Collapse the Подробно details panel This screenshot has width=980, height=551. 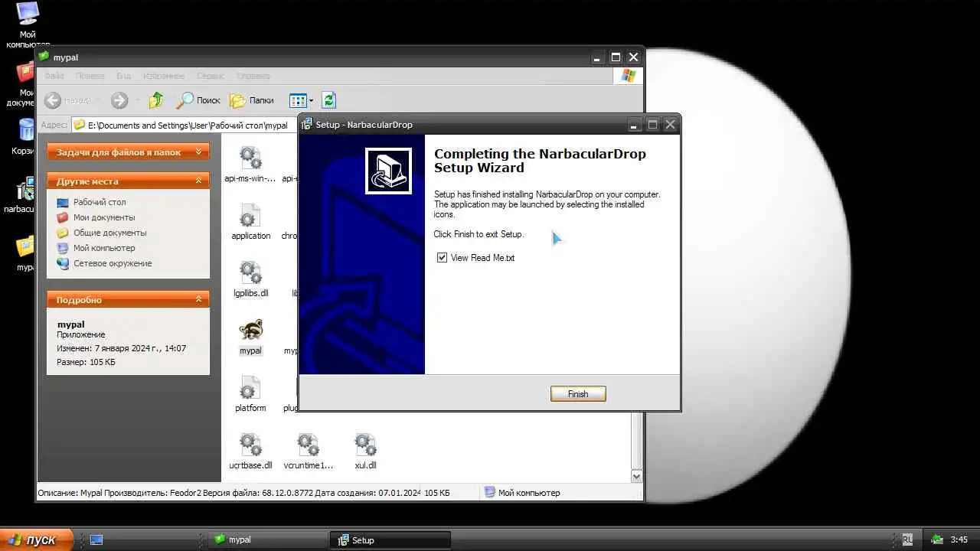(x=198, y=300)
